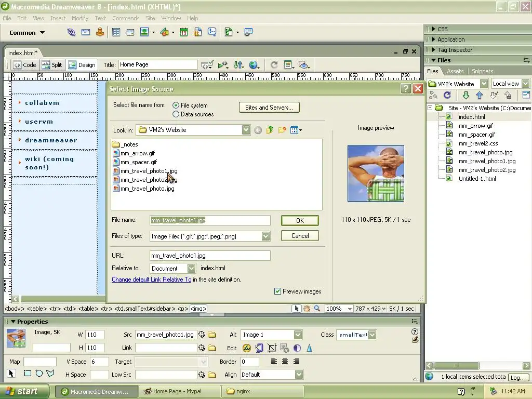The image size is (532, 399).
Task: Click the Up One Level folder icon
Action: 270,130
